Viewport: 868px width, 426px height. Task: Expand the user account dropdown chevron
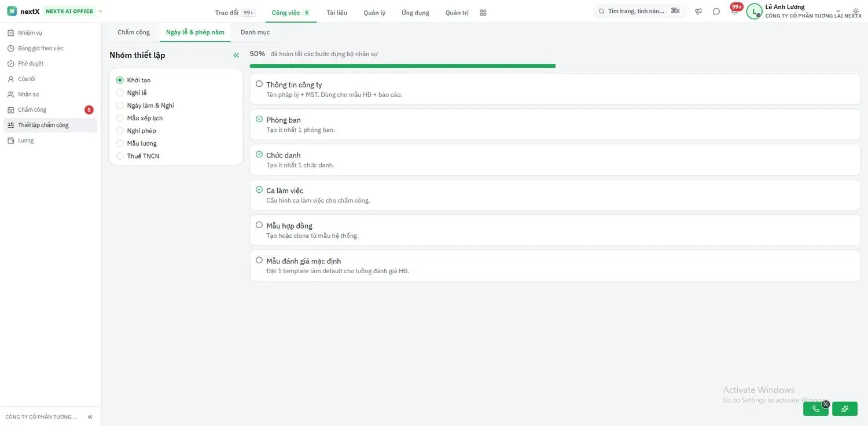(x=838, y=12)
